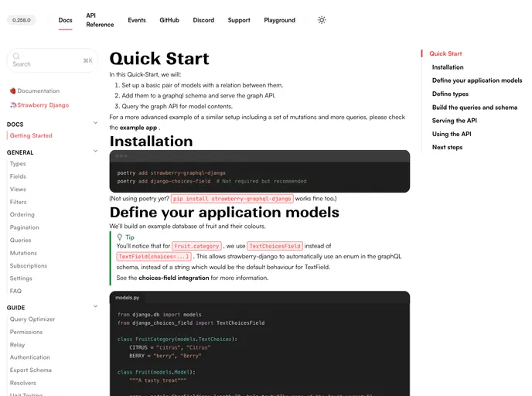Jump to Define your application models in contents
The image size is (532, 396).
click(x=477, y=80)
